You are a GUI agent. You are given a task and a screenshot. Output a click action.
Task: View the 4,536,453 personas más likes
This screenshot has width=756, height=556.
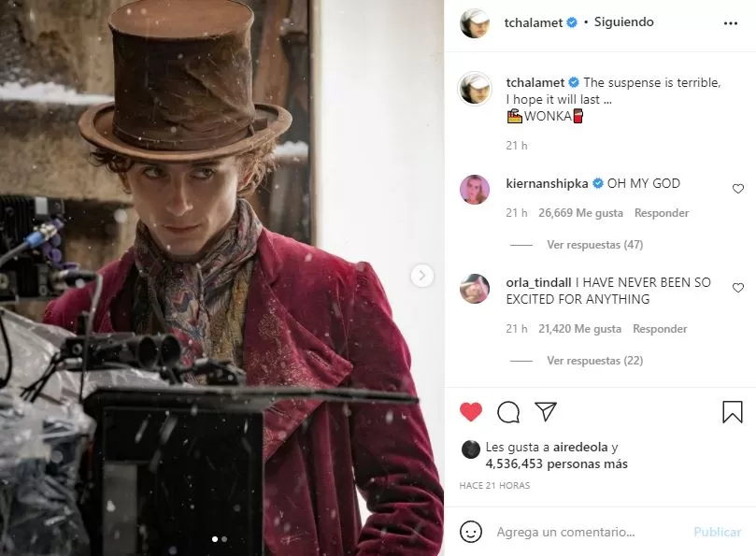(x=556, y=463)
